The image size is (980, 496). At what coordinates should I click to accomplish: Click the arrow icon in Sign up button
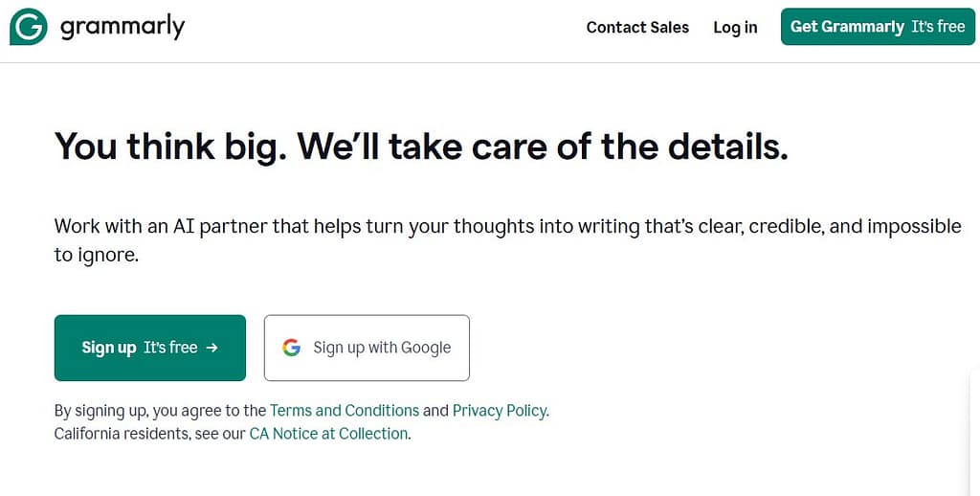pos(212,348)
